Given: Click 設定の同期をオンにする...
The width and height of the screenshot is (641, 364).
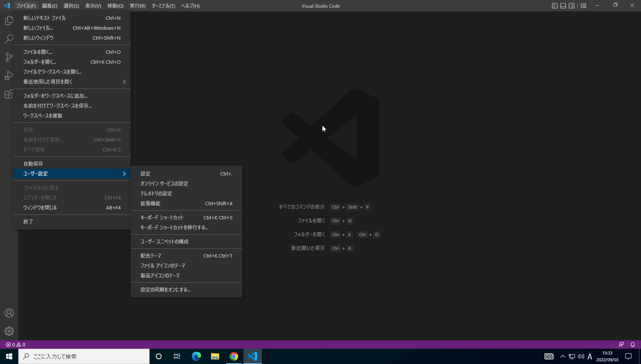Looking at the screenshot, I should click(x=186, y=290).
